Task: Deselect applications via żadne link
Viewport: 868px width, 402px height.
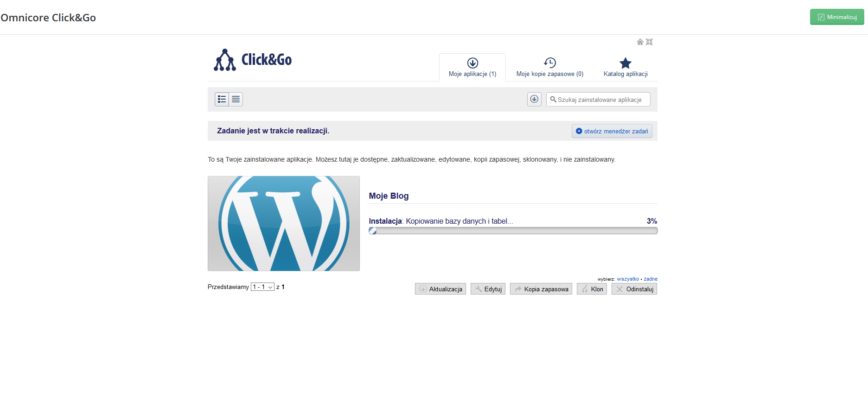Action: pos(650,279)
